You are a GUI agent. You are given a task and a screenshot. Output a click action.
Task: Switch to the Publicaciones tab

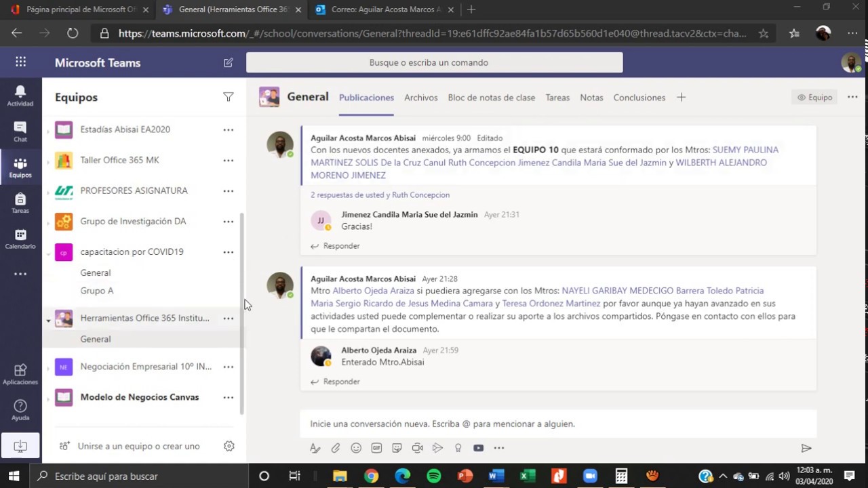pos(366,98)
